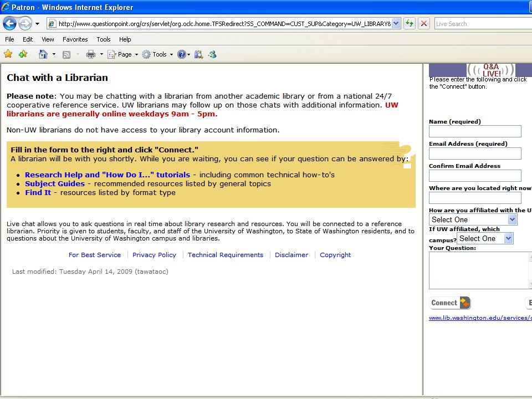Image resolution: width=532 pixels, height=399 pixels.
Task: Expand the Print options dropdown arrow
Action: click(101, 54)
